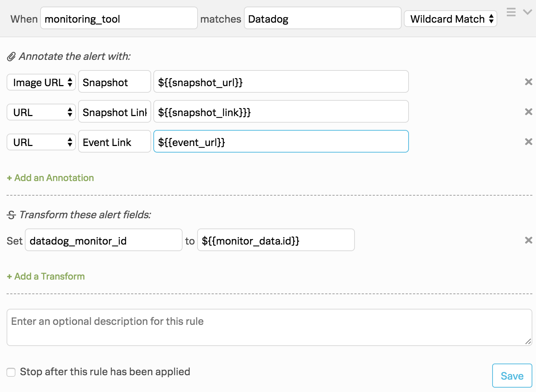Screen dimensions: 536x392
Task: Click the Datadog match value field
Action: point(323,19)
